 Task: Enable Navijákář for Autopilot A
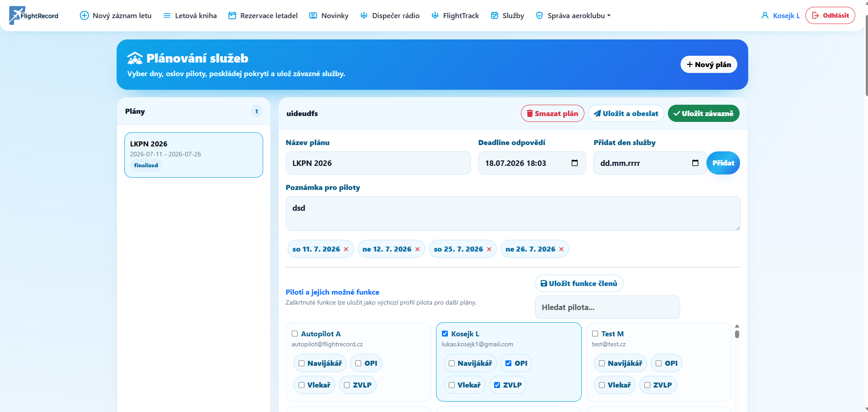point(302,364)
